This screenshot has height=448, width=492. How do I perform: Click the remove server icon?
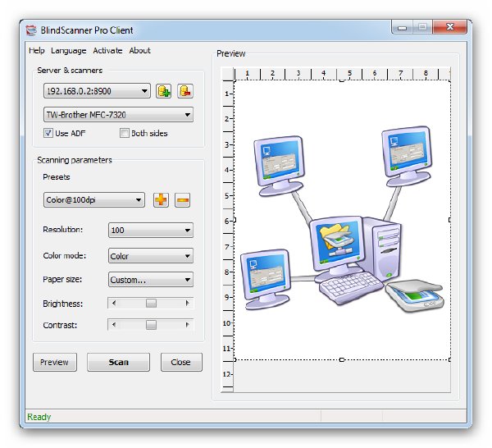click(185, 91)
